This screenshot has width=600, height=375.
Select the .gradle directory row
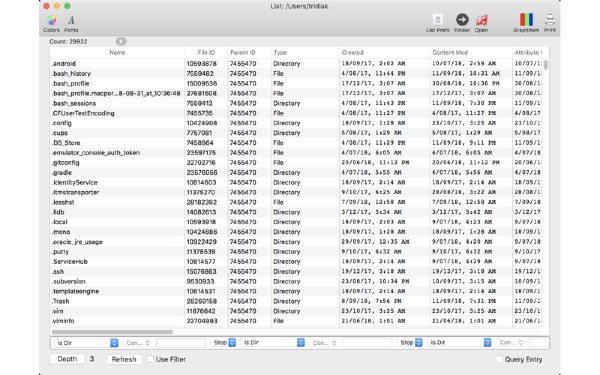coord(297,173)
